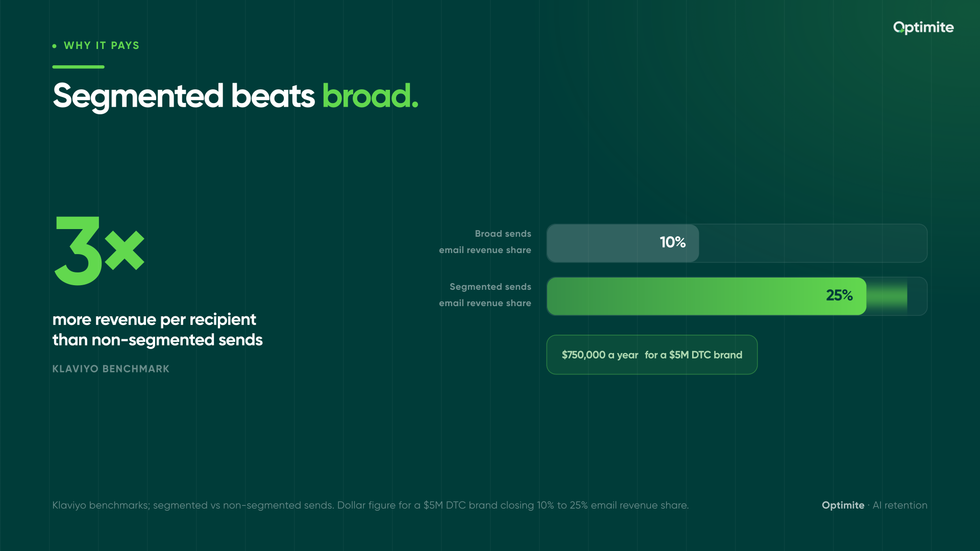Click the Broad sends email revenue share label
The image size is (980, 551).
485,242
